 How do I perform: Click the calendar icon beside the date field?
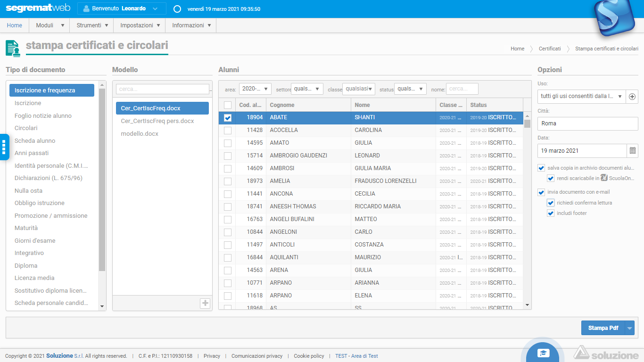click(x=633, y=151)
